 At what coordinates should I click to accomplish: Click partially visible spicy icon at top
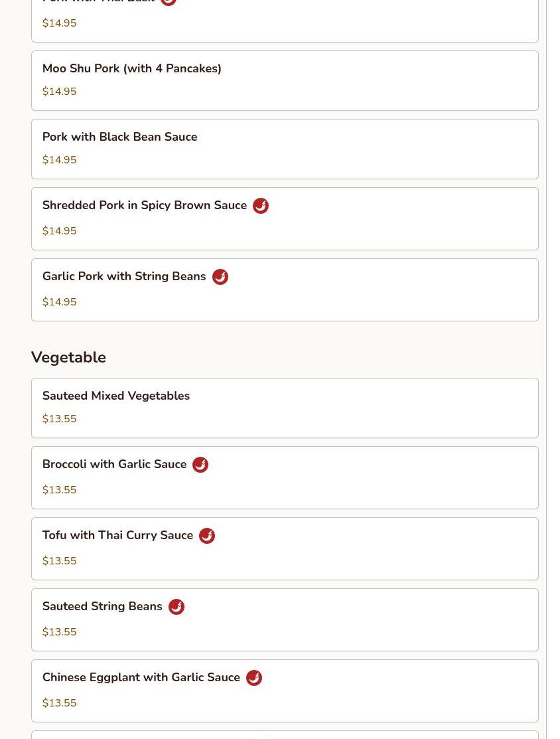[x=169, y=2]
